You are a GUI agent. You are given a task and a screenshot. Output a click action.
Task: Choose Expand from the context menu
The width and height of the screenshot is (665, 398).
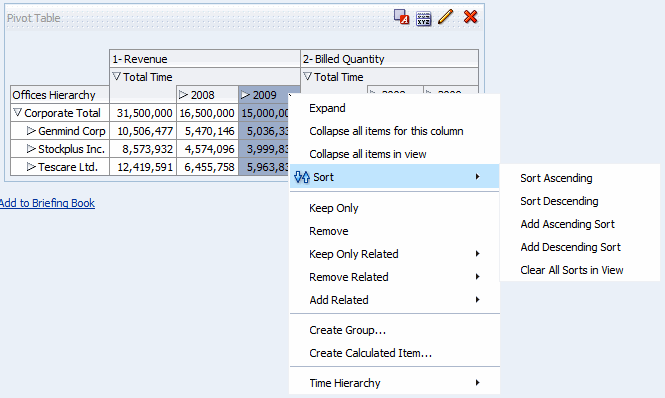[x=394, y=108]
